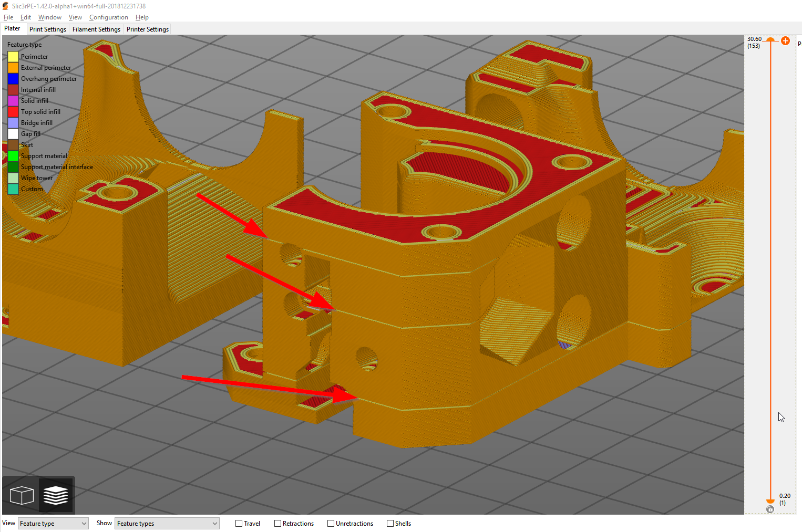The width and height of the screenshot is (802, 532).
Task: Open the Show dropdown listing Feature types
Action: pyautogui.click(x=167, y=524)
